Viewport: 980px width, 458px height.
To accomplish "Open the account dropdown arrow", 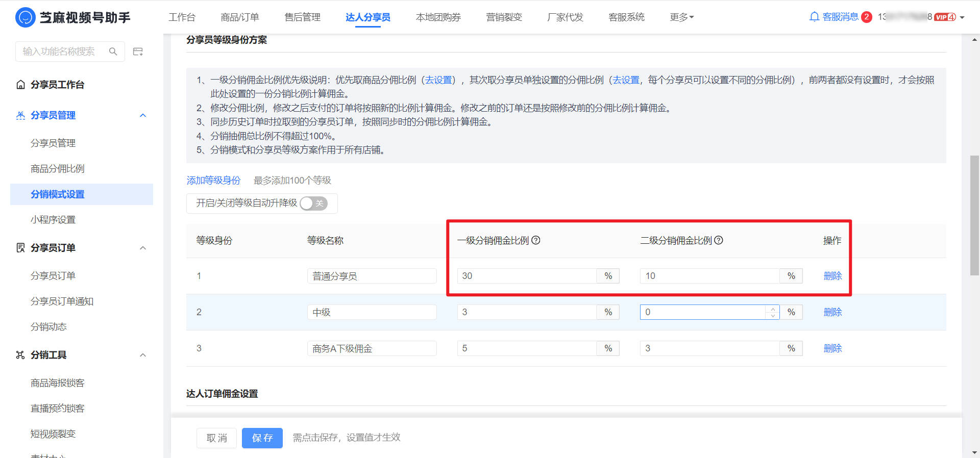I will (962, 17).
